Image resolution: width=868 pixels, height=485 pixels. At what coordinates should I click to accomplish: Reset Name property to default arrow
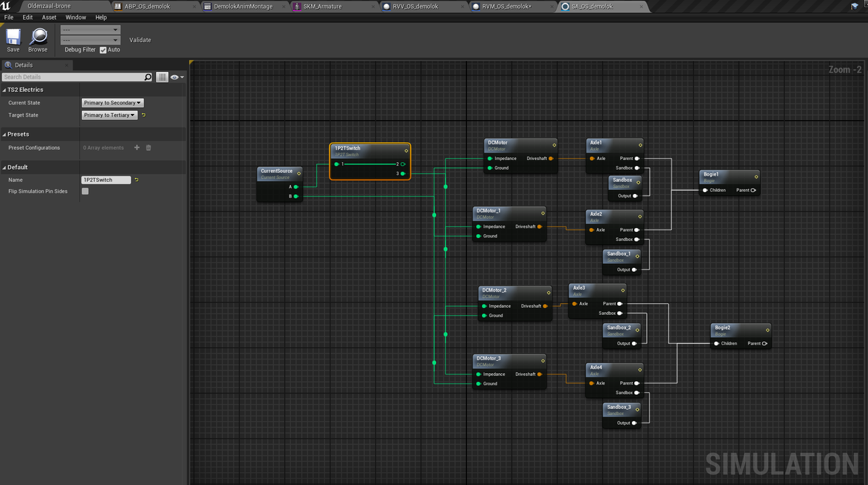pyautogui.click(x=136, y=180)
